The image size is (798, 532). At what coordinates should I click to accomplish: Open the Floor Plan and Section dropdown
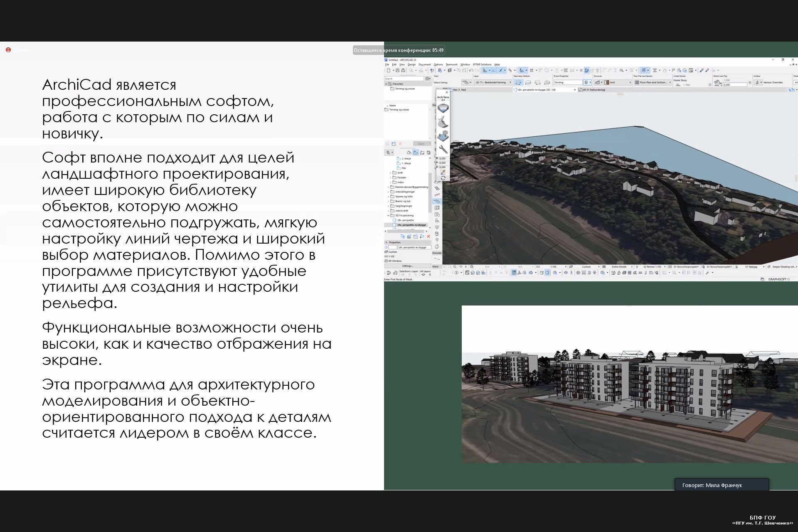pyautogui.click(x=653, y=82)
